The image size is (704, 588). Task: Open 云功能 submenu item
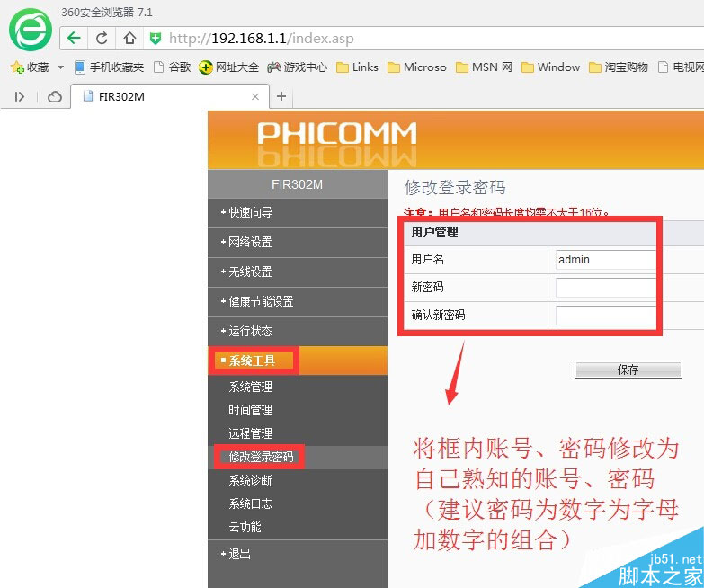(245, 527)
